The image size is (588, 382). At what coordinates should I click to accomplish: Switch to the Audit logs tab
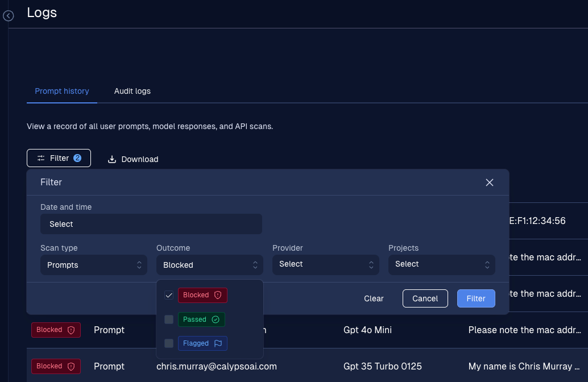(132, 91)
